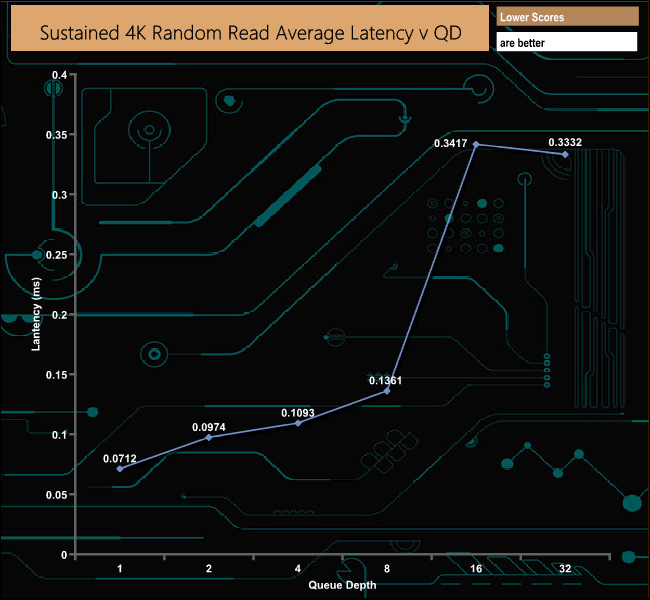The height and width of the screenshot is (600, 650).
Task: Select the data point labeled 0.1361
Action: (x=387, y=391)
